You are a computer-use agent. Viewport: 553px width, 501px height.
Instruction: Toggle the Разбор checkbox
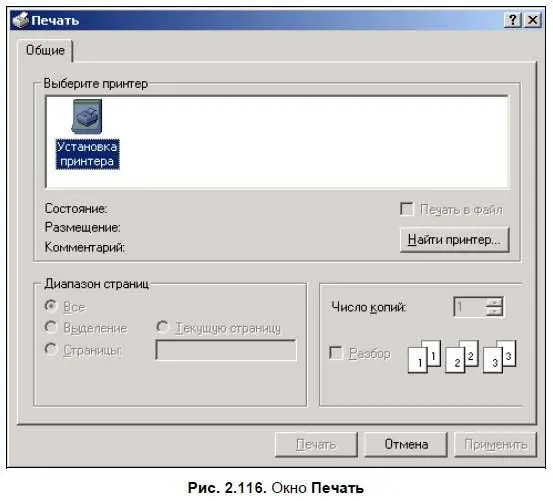click(335, 353)
